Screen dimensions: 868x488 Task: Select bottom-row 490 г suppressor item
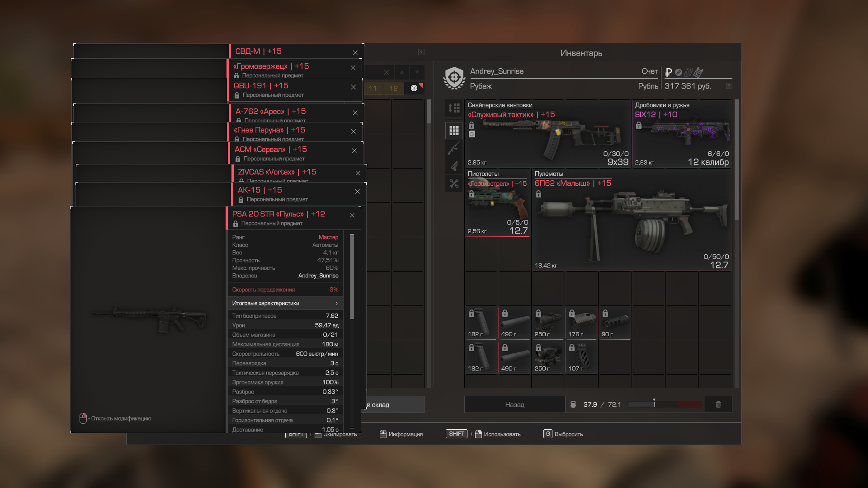tap(514, 357)
